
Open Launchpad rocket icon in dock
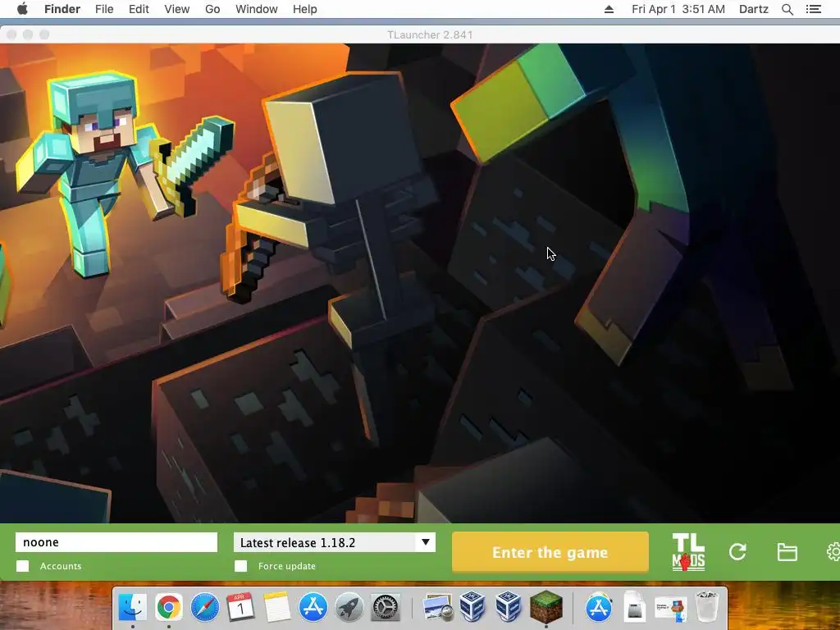click(349, 608)
